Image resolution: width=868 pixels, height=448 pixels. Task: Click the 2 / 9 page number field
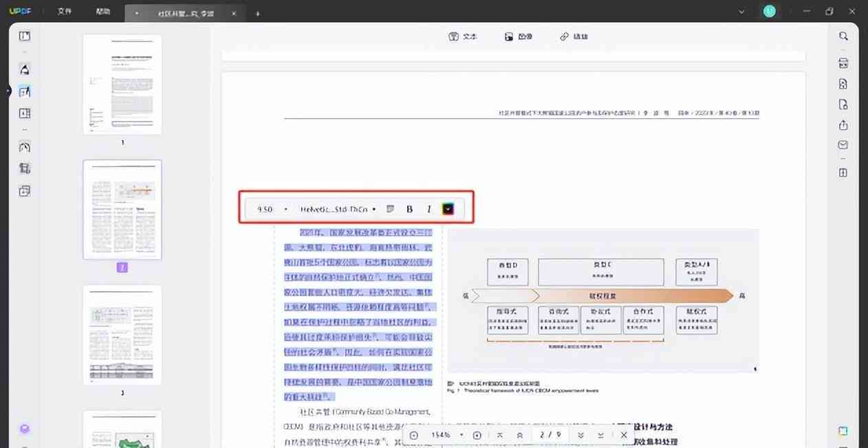550,435
